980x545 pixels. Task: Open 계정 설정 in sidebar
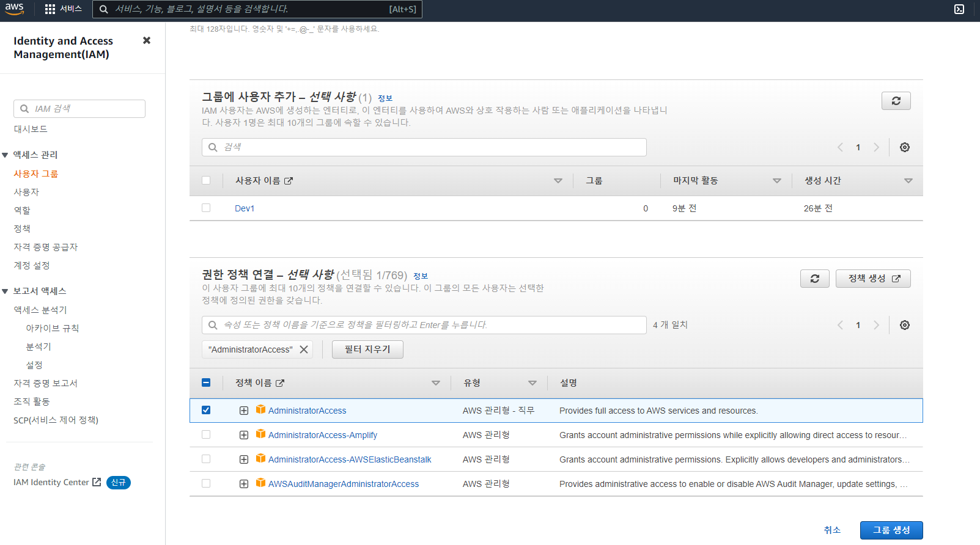pyautogui.click(x=32, y=265)
